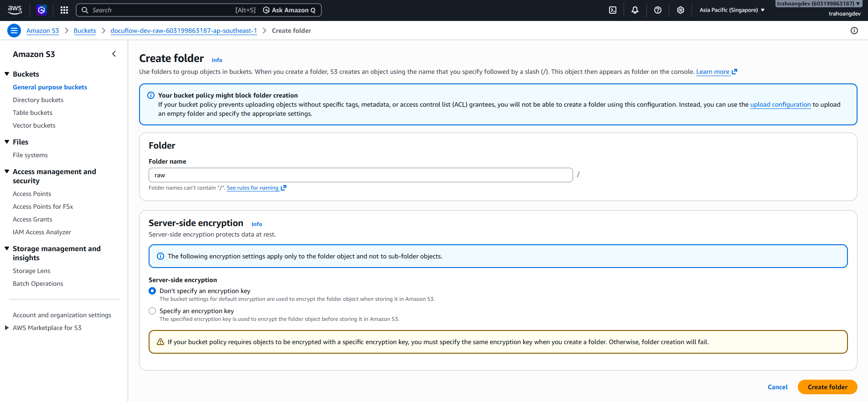Click the Amazon S3 sidebar title
868x402 pixels.
(34, 54)
